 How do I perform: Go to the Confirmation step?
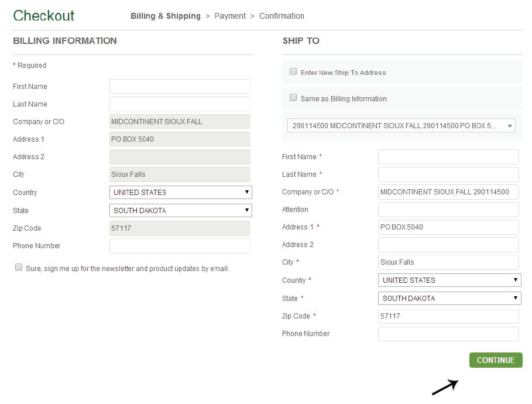point(282,16)
